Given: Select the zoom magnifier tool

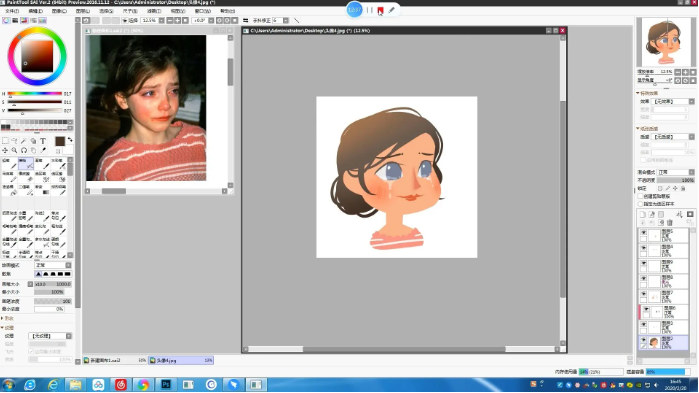Looking at the screenshot, I should [14, 151].
